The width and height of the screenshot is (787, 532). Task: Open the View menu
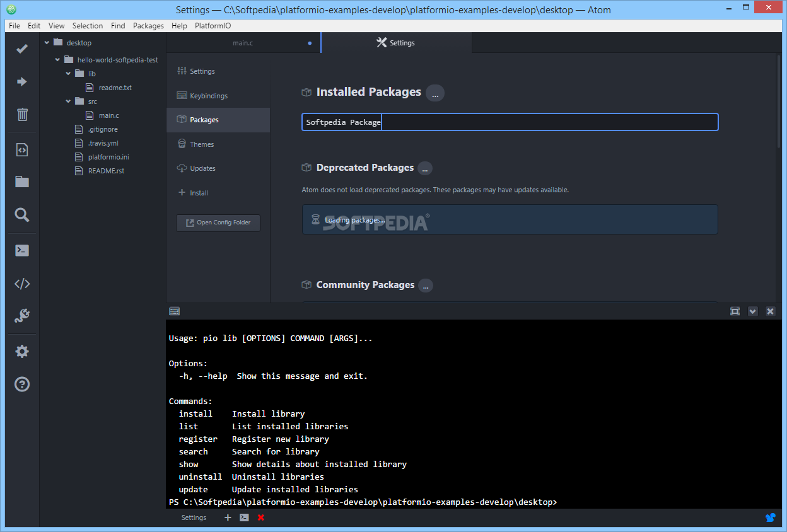coord(57,26)
